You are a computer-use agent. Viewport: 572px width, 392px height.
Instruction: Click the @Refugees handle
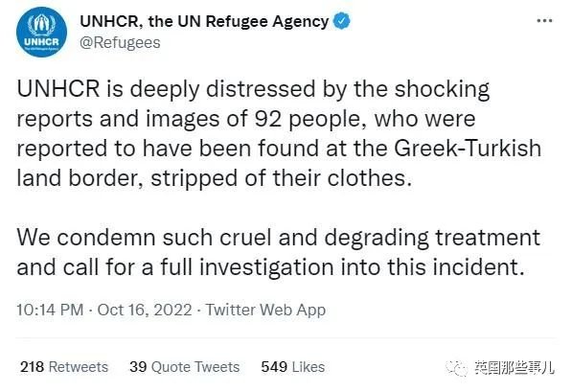pos(120,43)
